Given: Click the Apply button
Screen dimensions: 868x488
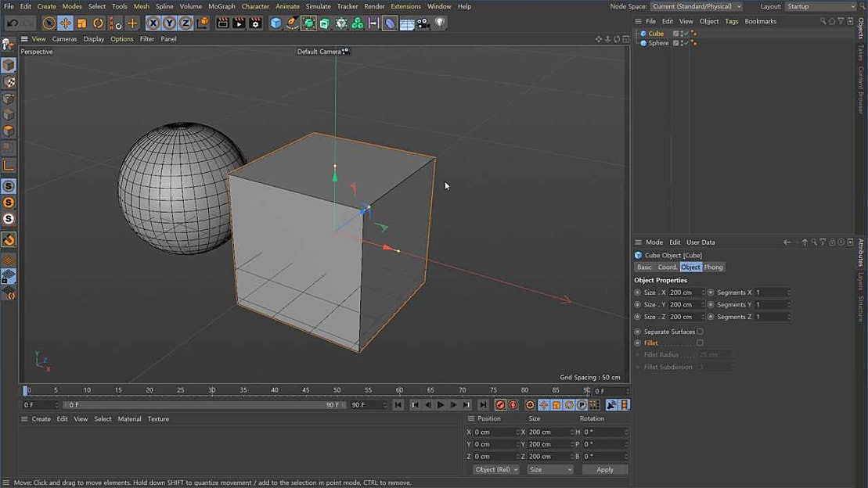Looking at the screenshot, I should (604, 469).
